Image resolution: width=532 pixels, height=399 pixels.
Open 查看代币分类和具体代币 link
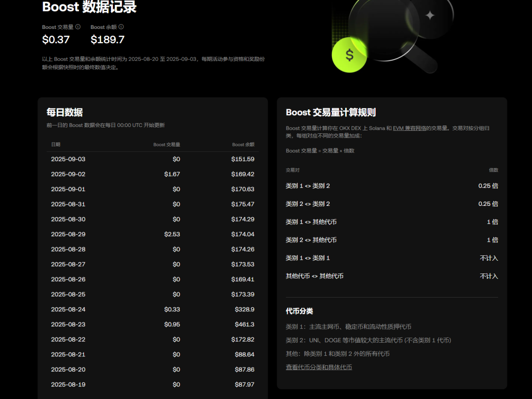click(319, 367)
